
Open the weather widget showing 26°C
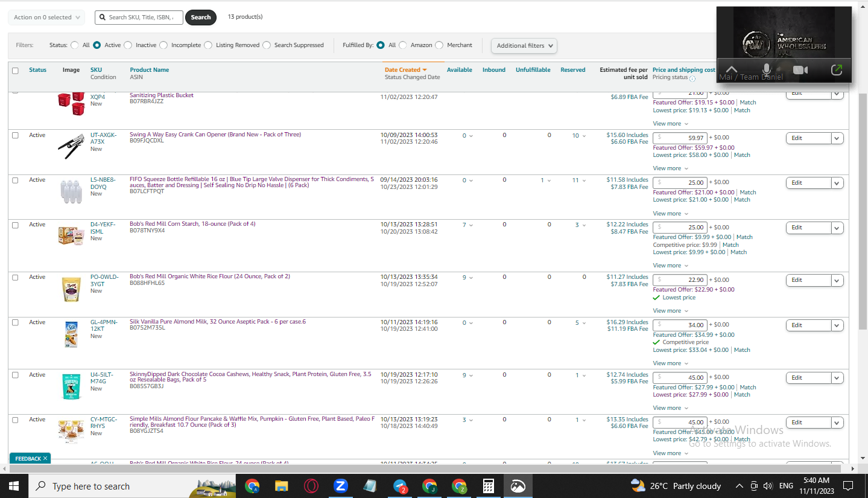[x=676, y=486]
